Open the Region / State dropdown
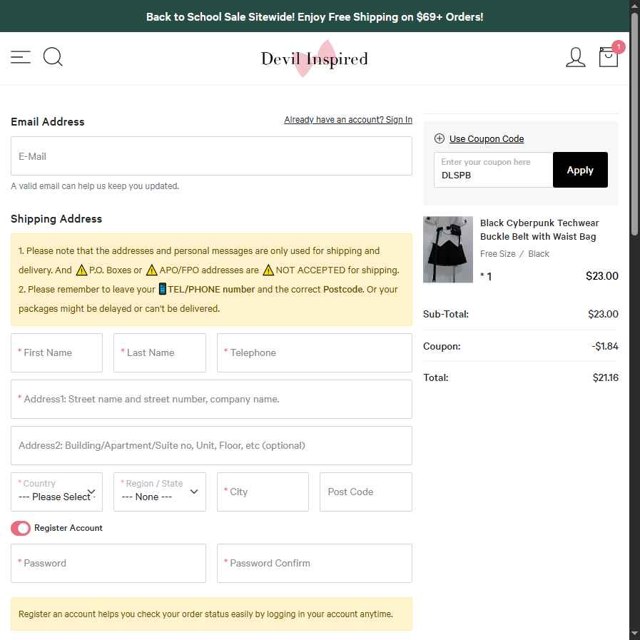640x640 pixels. click(x=160, y=492)
